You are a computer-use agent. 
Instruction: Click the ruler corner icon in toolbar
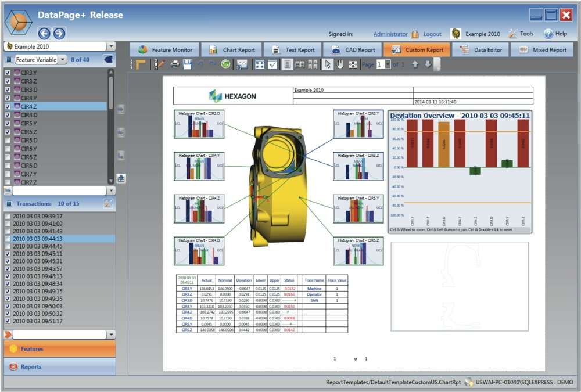[140, 64]
